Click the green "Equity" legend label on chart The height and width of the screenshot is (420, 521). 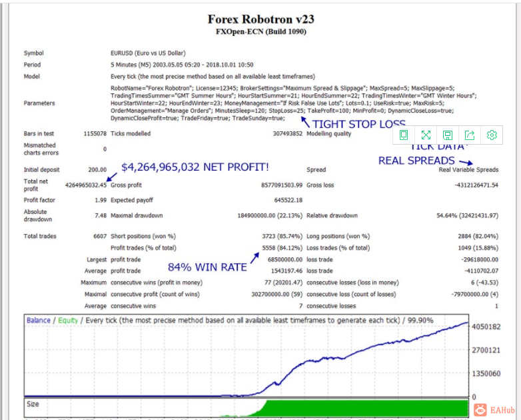[68, 320]
